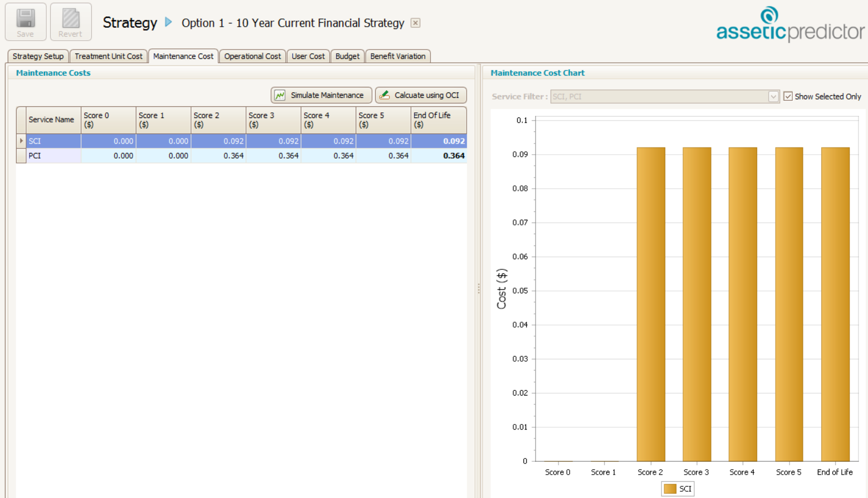This screenshot has width=868, height=498.
Task: Click the SCI legend color swatch
Action: (670, 489)
